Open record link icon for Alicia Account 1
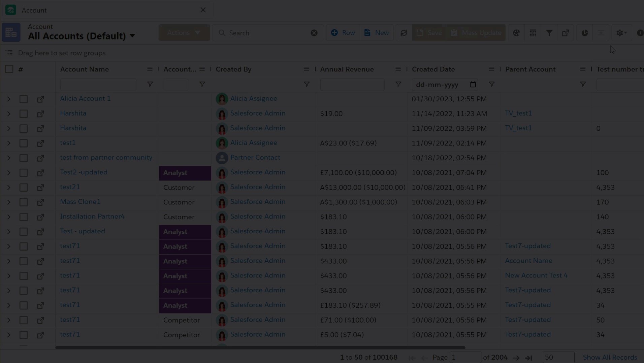The image size is (644, 363). click(40, 99)
